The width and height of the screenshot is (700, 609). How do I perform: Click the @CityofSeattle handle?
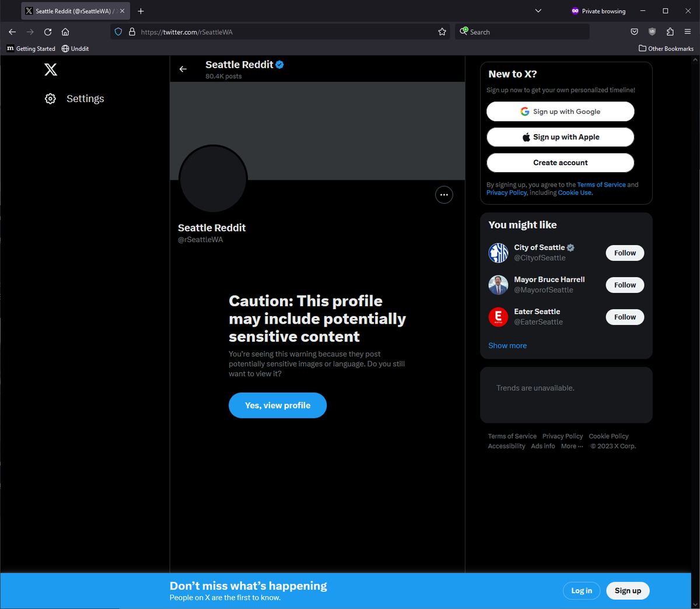coord(540,258)
